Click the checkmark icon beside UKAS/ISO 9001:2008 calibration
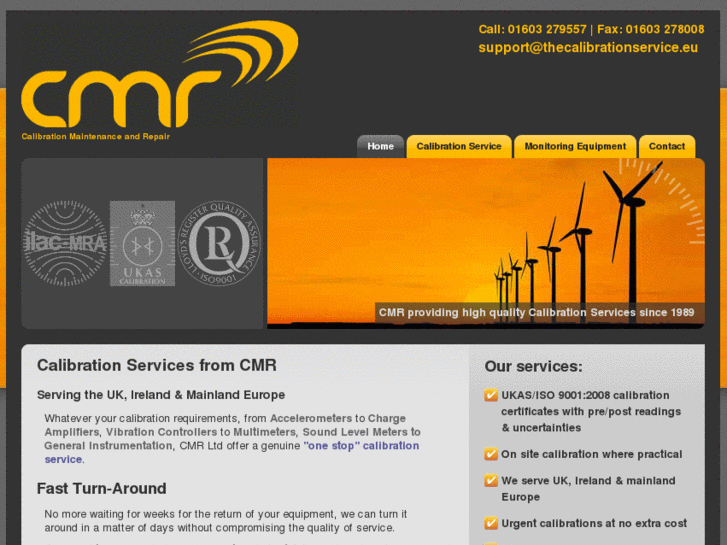Image resolution: width=727 pixels, height=545 pixels. (491, 395)
